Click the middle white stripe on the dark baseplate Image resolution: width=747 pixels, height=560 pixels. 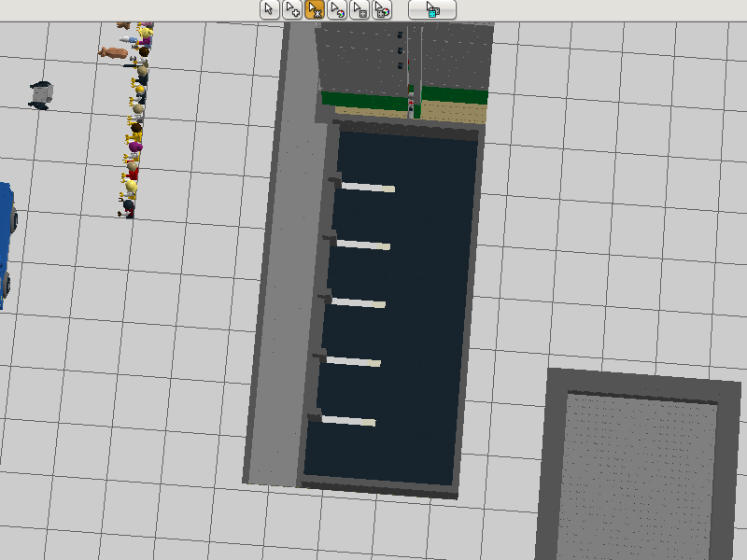[359, 302]
